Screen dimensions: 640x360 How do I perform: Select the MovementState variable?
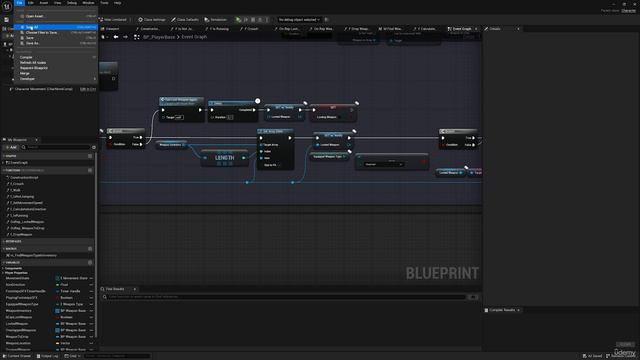click(18, 278)
